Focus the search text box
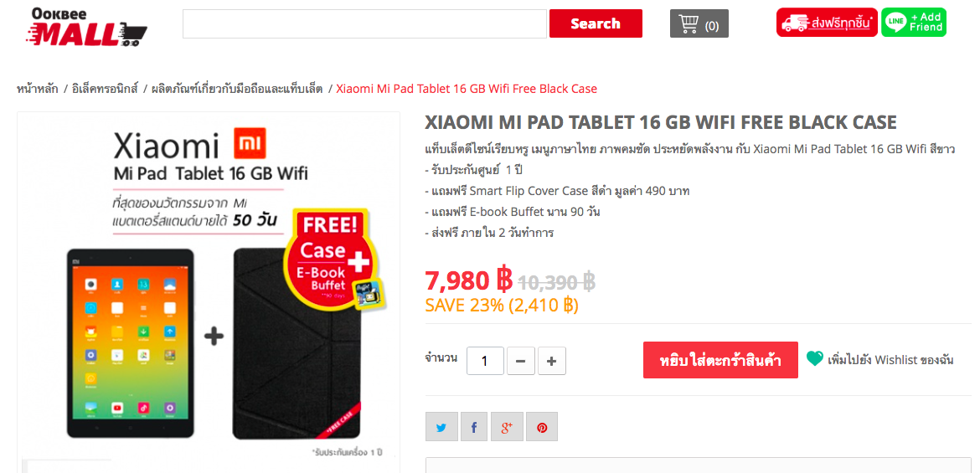 pyautogui.click(x=365, y=23)
